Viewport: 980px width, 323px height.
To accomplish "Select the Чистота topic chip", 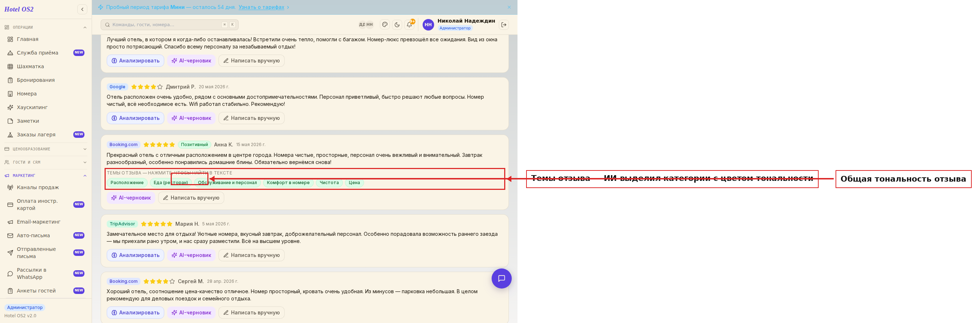I will coord(329,183).
